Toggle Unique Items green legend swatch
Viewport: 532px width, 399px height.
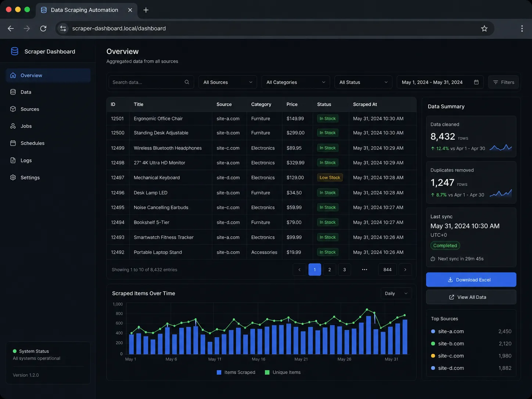pos(267,373)
